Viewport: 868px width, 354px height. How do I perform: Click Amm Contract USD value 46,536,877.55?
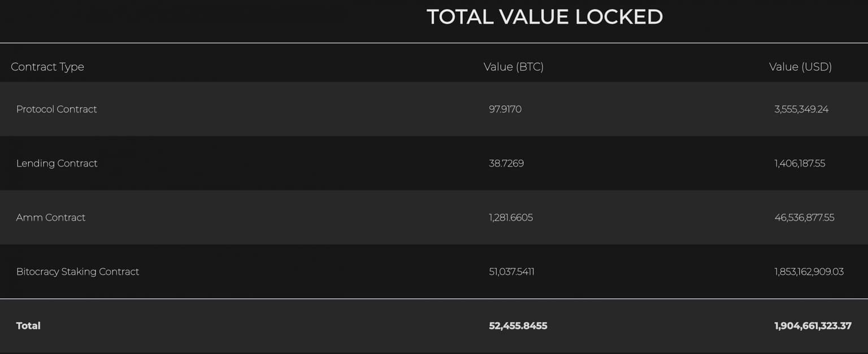(804, 217)
